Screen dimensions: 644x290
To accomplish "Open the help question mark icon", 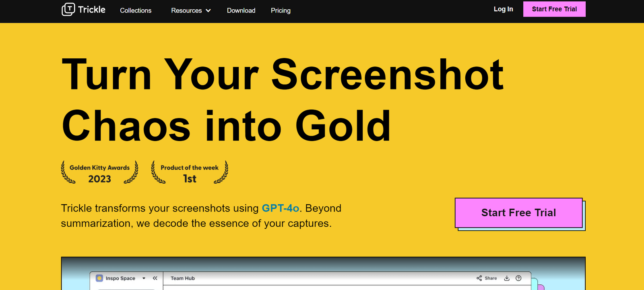I will coord(518,278).
